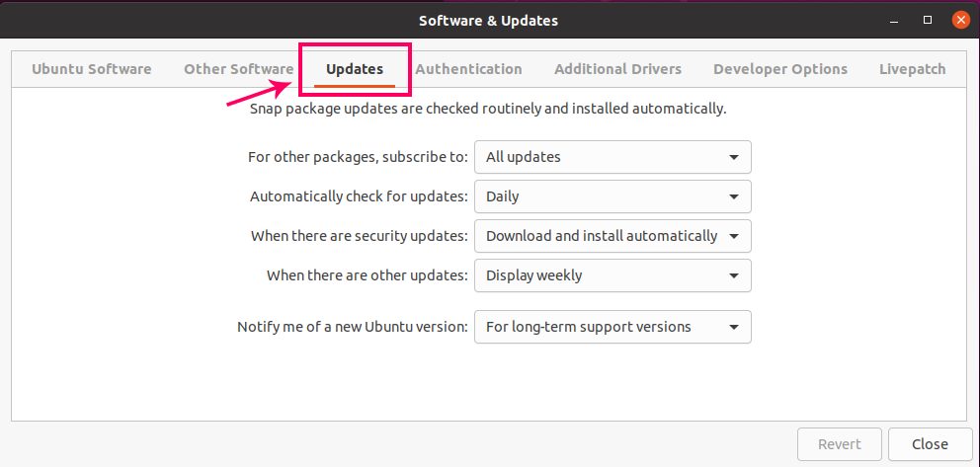Open the 'Download and install automatically' dropdown
The image size is (980, 467).
(612, 236)
